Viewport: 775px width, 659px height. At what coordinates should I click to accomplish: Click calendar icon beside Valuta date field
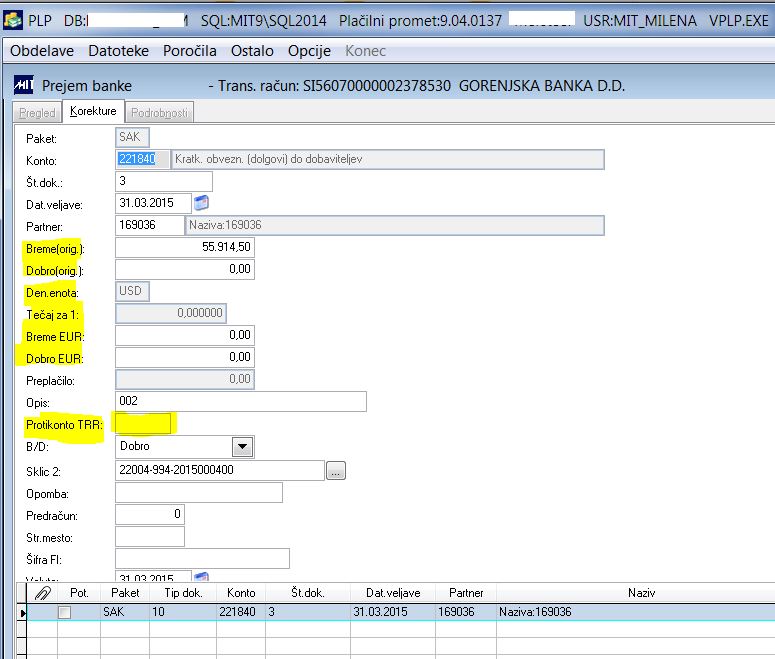(x=201, y=576)
